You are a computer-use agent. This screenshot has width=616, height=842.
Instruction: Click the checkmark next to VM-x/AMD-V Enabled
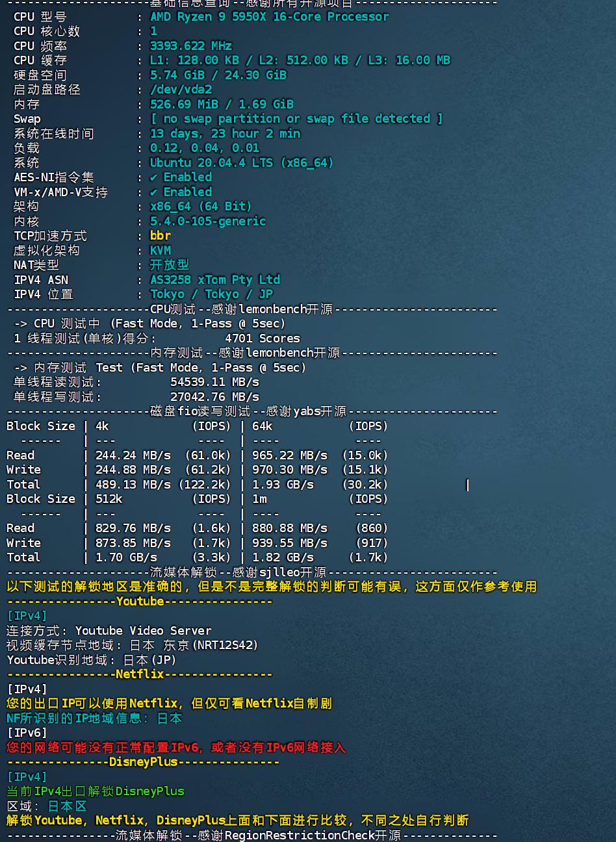(x=154, y=192)
